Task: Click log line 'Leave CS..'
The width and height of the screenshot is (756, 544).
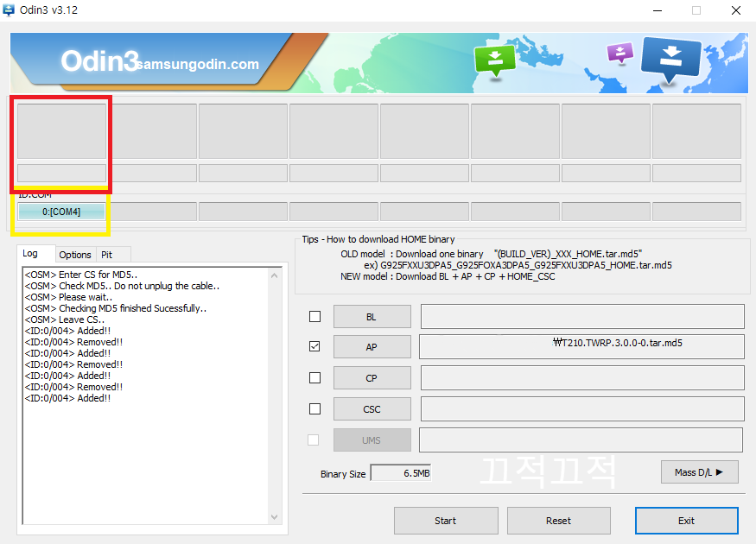Action: click(65, 319)
